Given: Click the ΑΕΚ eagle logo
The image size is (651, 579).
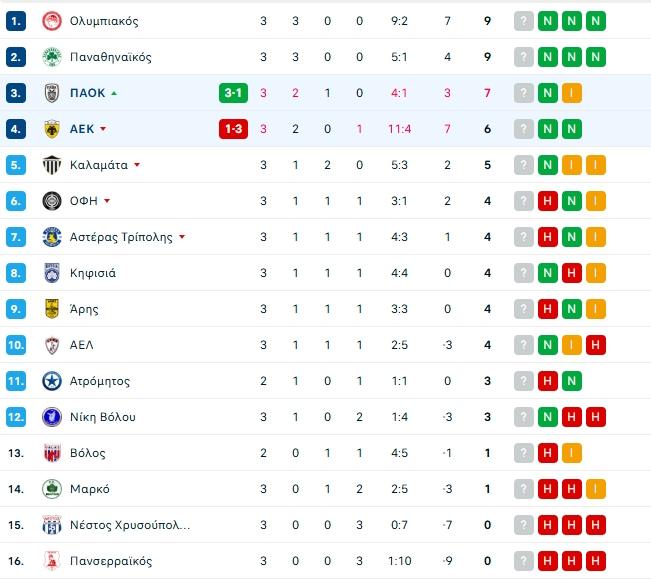Looking at the screenshot, I should (52, 129).
